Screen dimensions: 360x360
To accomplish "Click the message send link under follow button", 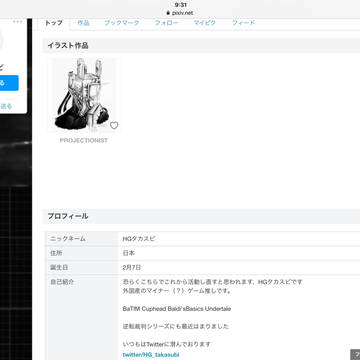I will (6, 106).
